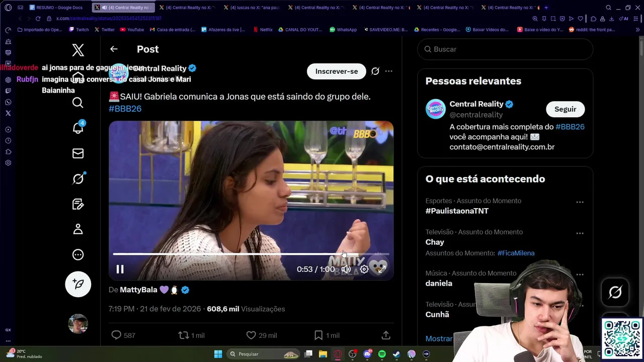This screenshot has height=362, width=644.
Task: Click the floating Grok button
Action: click(615, 292)
